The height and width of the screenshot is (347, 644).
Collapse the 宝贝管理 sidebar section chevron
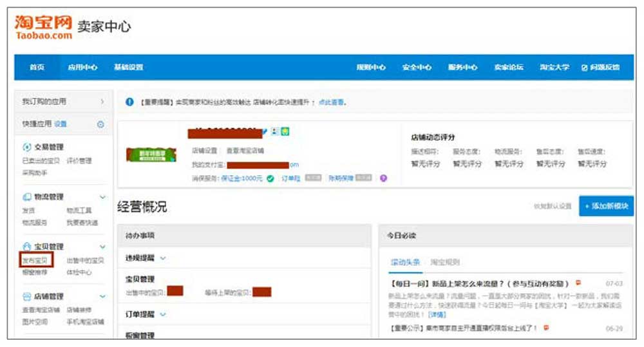pyautogui.click(x=102, y=247)
